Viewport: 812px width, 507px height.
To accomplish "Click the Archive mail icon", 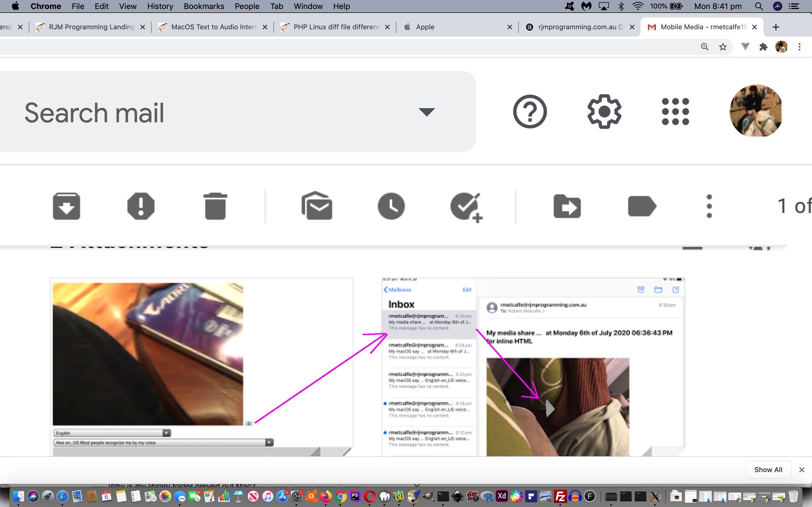I will tap(66, 206).
